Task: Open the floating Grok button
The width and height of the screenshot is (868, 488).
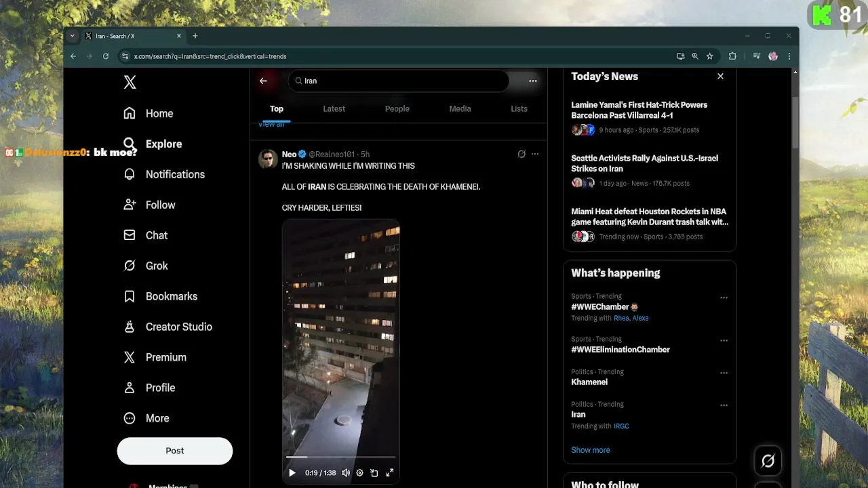Action: coord(768,461)
